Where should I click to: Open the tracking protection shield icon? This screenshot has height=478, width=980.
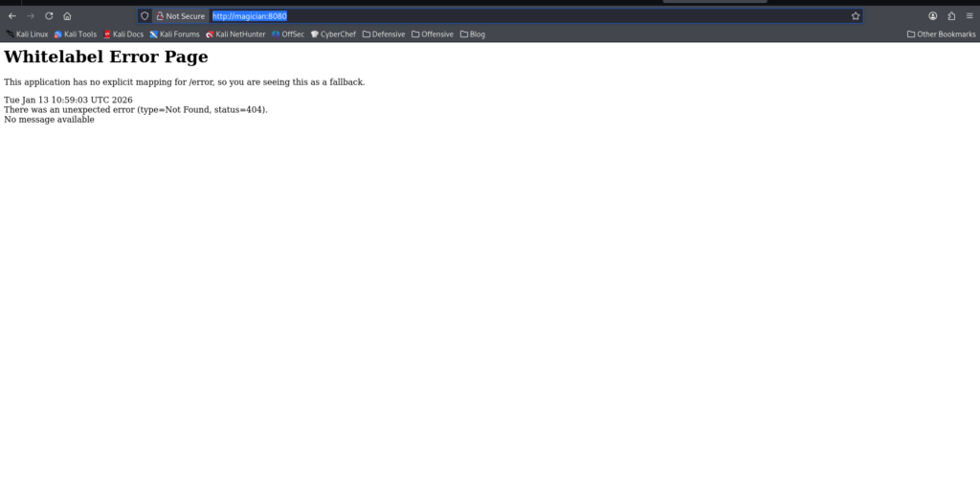click(145, 16)
